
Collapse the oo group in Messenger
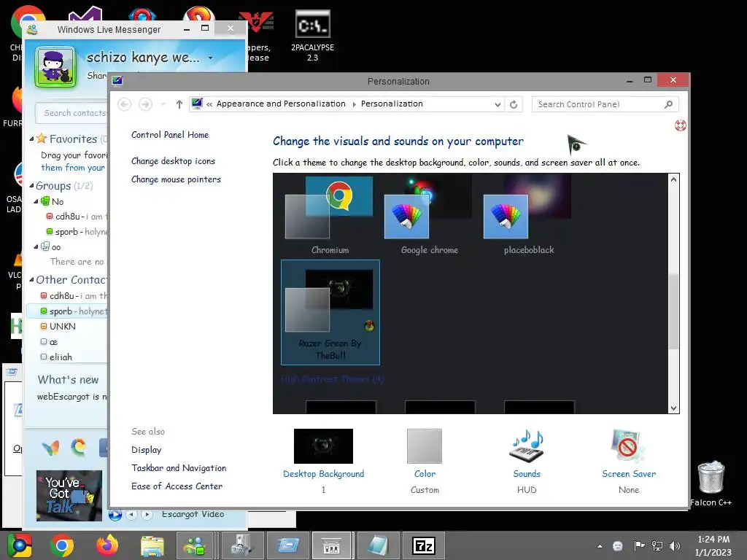click(x=36, y=246)
